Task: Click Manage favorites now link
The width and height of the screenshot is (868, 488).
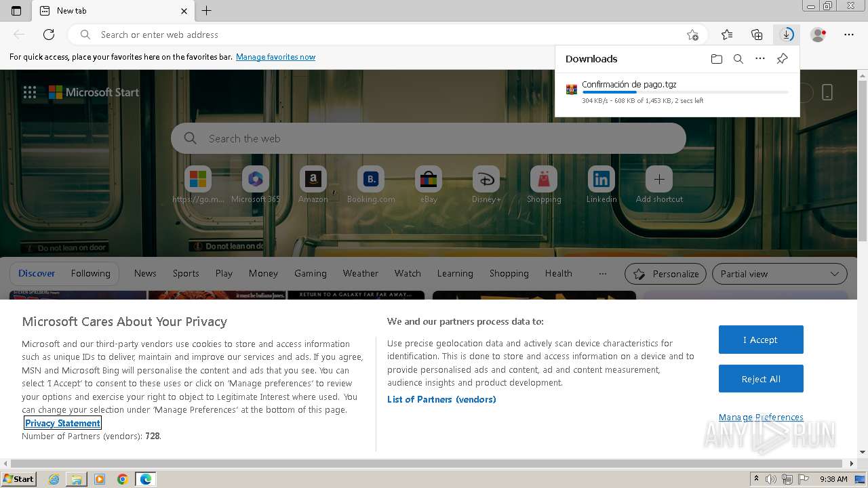Action: (x=275, y=57)
